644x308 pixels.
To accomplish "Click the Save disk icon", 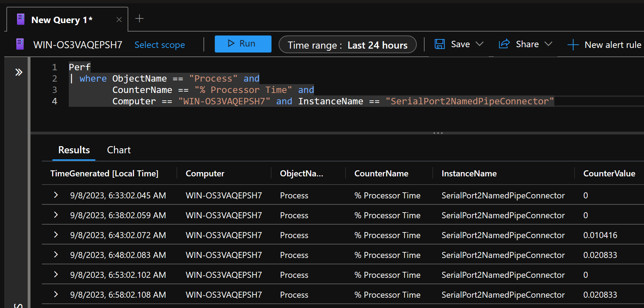I will [x=440, y=44].
